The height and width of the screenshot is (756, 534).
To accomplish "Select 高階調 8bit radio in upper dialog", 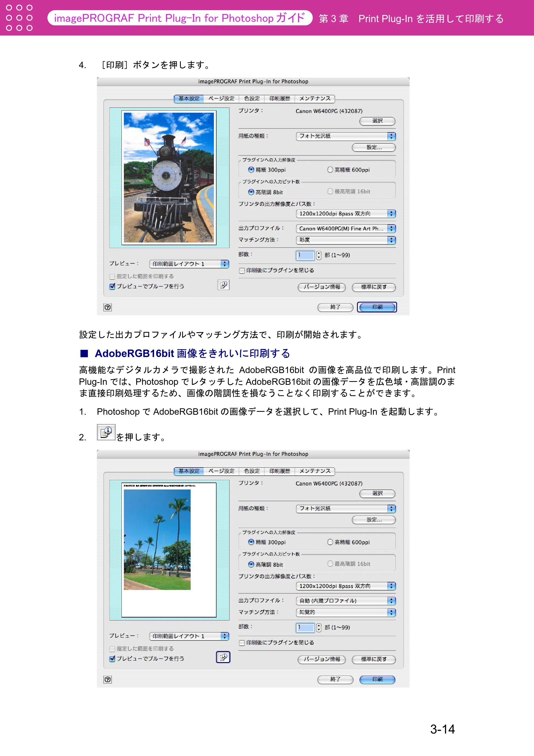I will 251,192.
